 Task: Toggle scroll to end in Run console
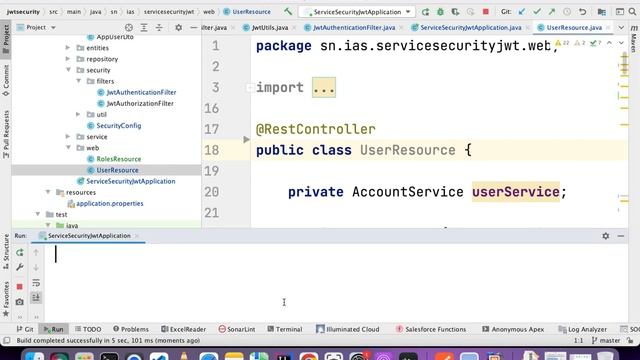coord(36,298)
